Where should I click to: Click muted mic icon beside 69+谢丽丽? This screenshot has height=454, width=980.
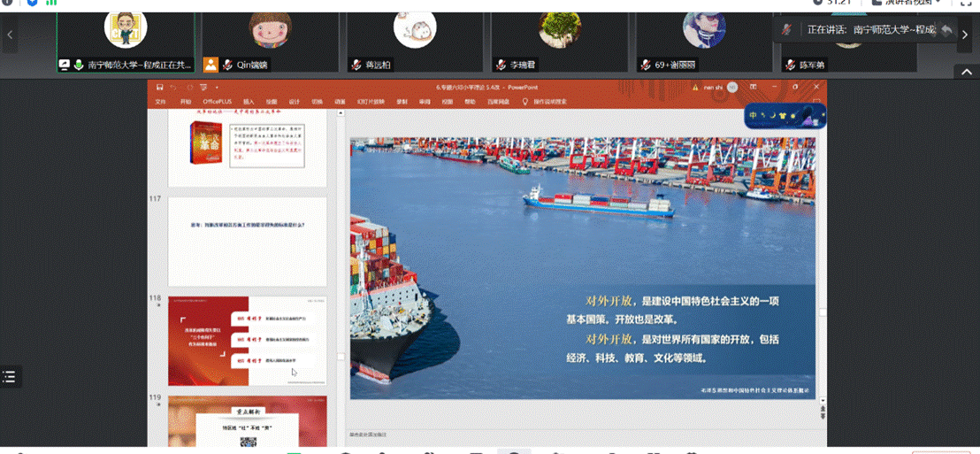[646, 65]
